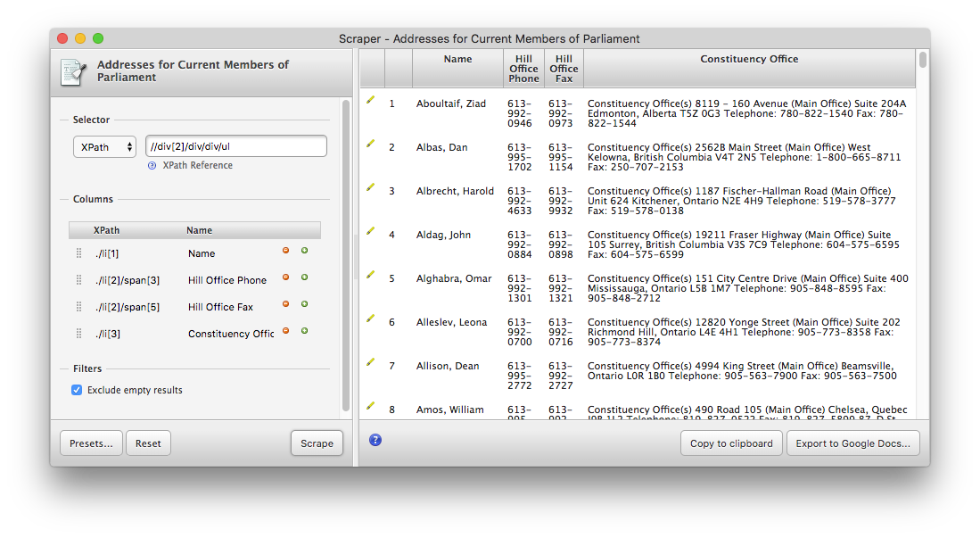
Task: Edit Allison, Dean entry via pencil icon
Action: (x=370, y=361)
